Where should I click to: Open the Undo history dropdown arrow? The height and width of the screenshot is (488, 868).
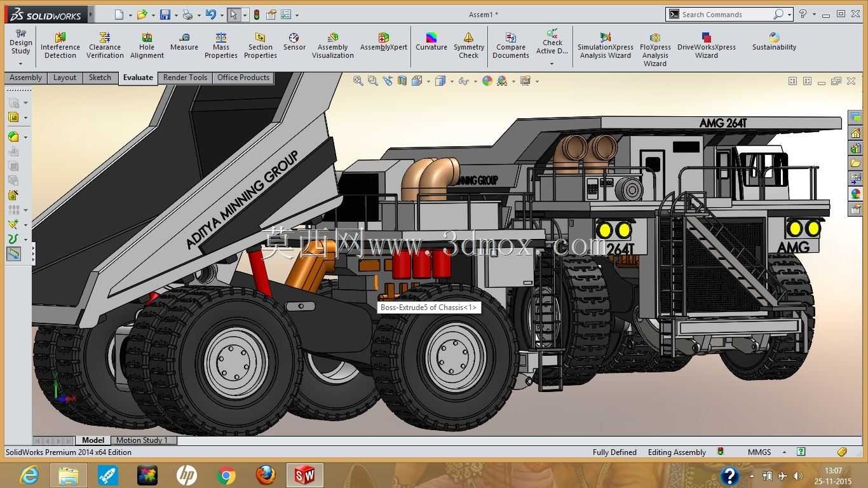click(221, 15)
